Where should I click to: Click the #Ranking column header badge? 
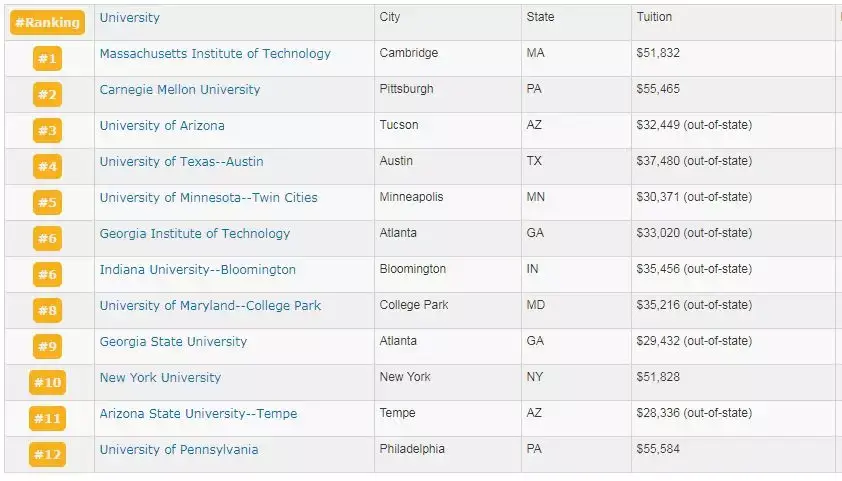click(x=47, y=22)
